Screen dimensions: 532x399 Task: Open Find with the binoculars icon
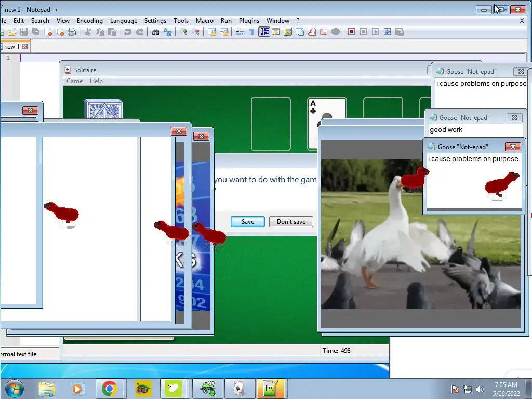pos(155,32)
